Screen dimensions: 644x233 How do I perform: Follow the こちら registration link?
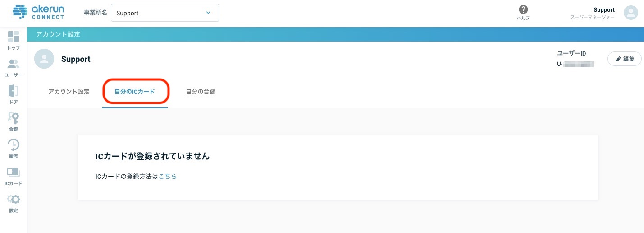coord(168,177)
